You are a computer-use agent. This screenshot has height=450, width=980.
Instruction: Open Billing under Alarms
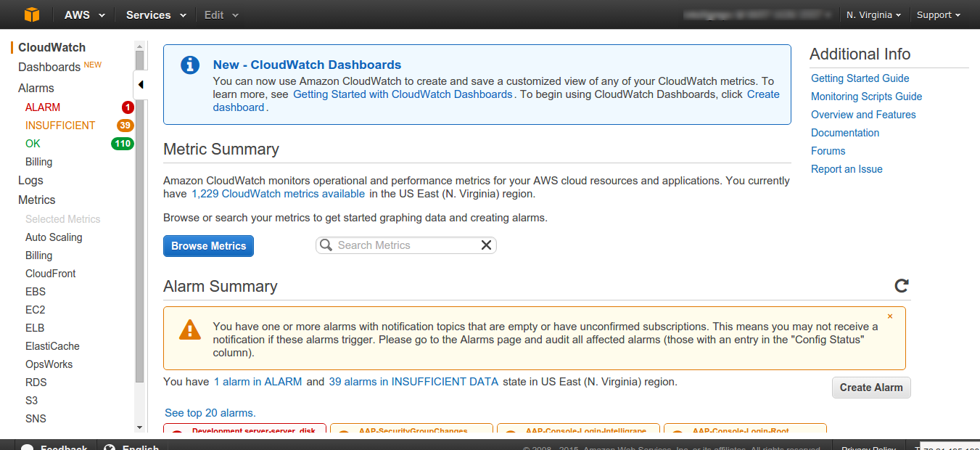pos(39,162)
